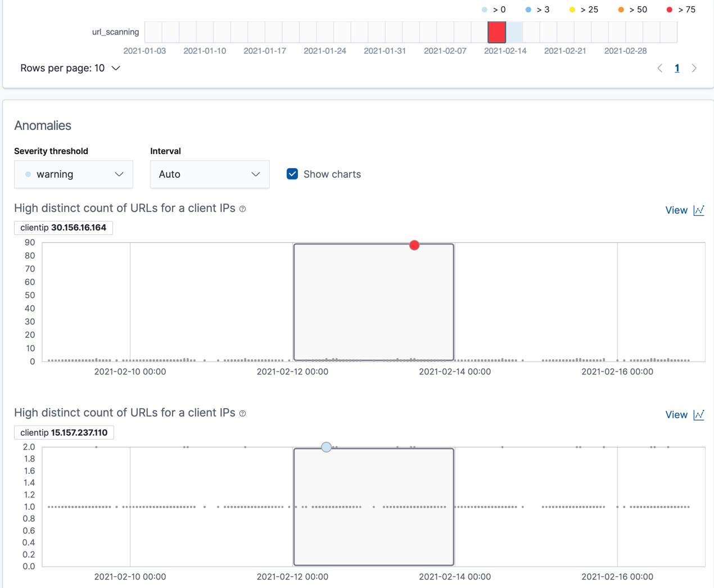The height and width of the screenshot is (588, 714).
Task: Click the red severity dot in the legend
Action: click(670, 9)
